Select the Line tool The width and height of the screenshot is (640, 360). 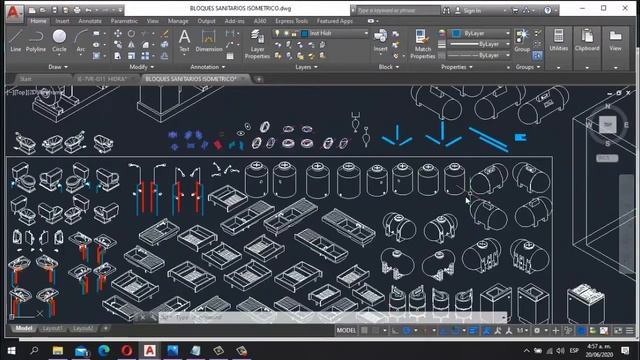[x=16, y=41]
